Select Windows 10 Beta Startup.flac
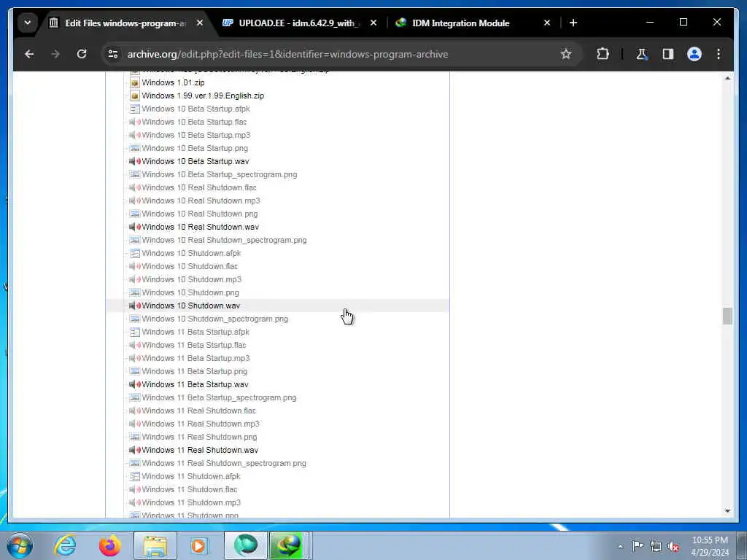The image size is (747, 560). tap(194, 122)
